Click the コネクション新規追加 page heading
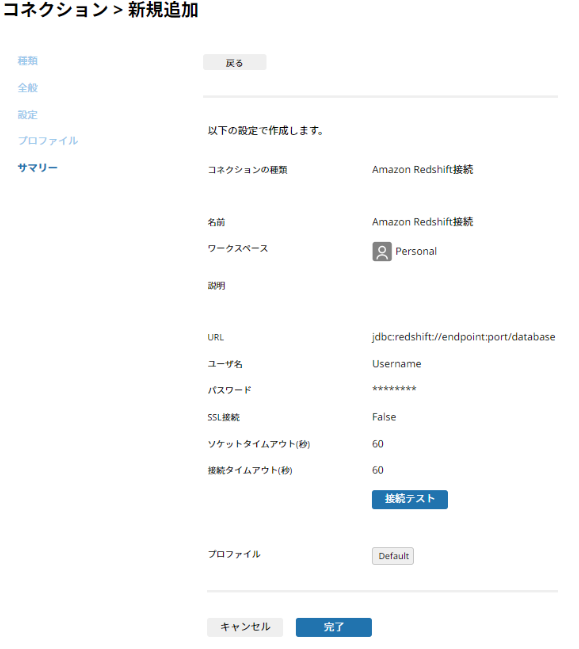The height and width of the screenshot is (649, 579). (101, 10)
